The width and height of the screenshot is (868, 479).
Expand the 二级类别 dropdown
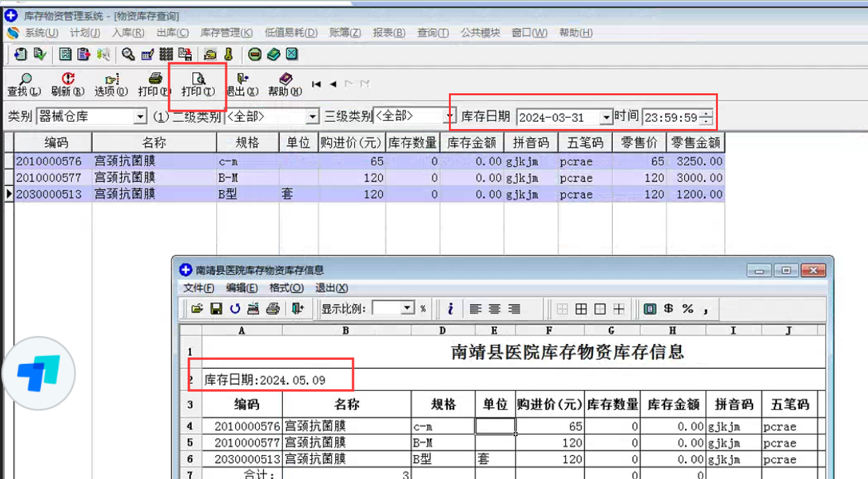point(313,117)
